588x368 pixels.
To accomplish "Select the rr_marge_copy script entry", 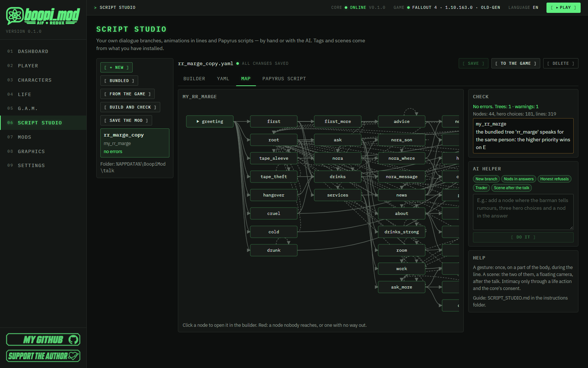I will pos(135,143).
